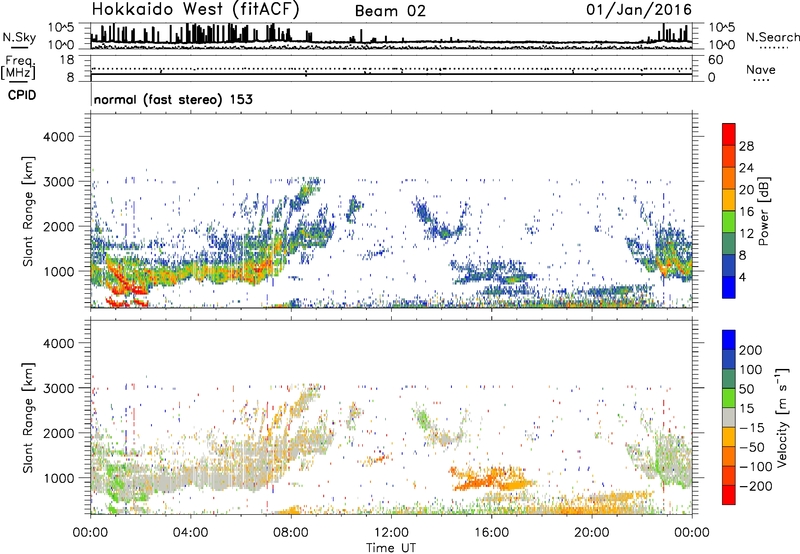
Task: Pick the red top segment of power colorbar
Action: [729, 134]
